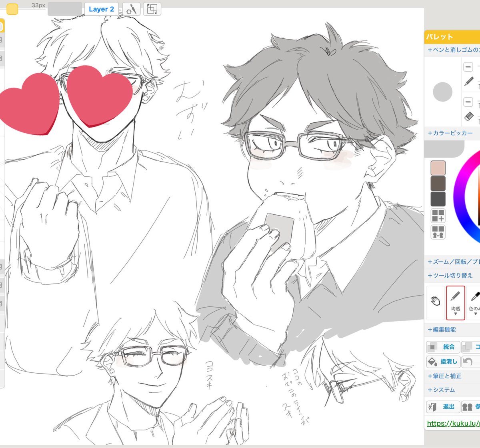Click the participants button beside 退出
This screenshot has height=448, width=480.
(x=471, y=407)
